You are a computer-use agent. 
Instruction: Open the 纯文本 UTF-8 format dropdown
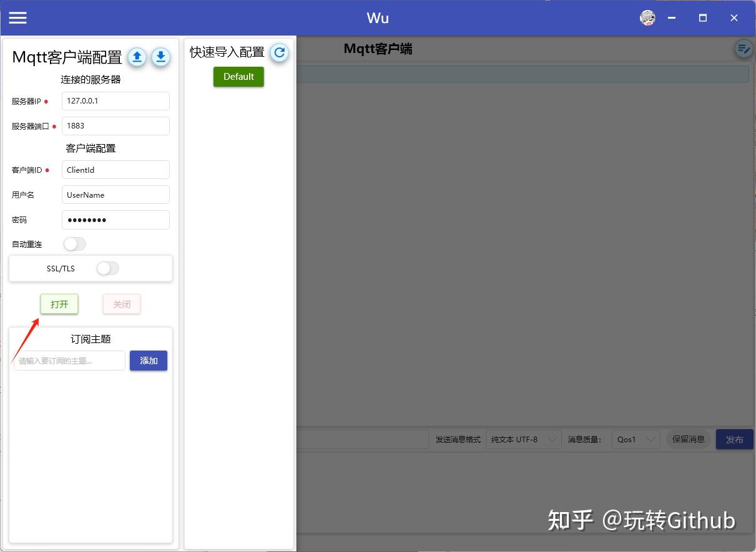523,439
